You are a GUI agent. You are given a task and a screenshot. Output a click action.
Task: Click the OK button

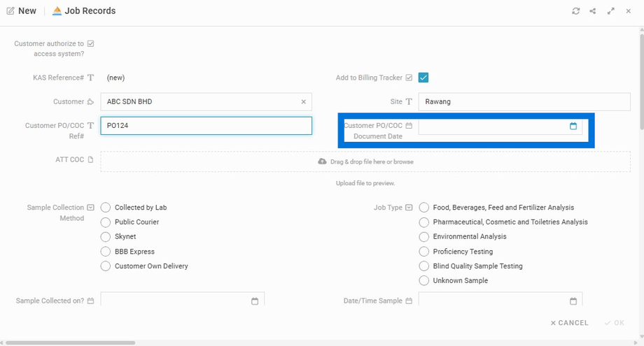point(615,323)
